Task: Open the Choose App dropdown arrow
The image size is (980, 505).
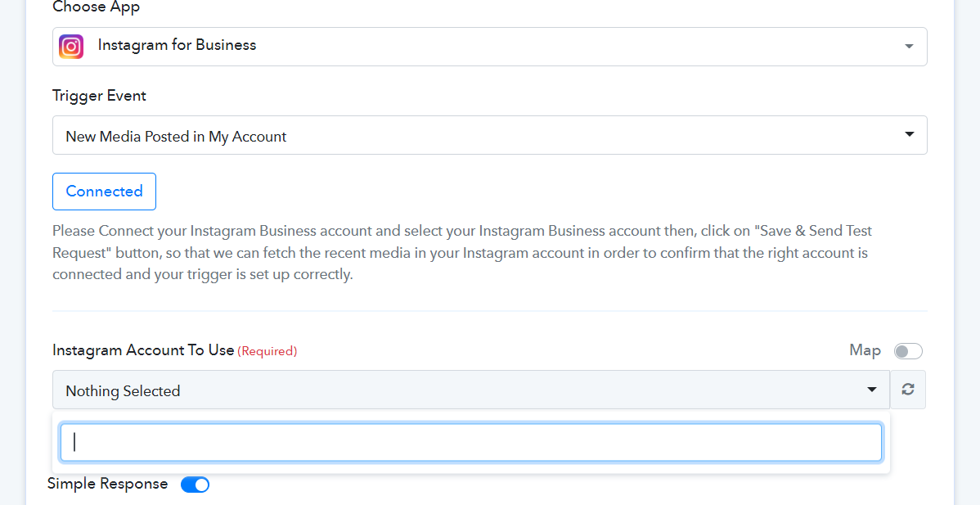Action: click(909, 47)
